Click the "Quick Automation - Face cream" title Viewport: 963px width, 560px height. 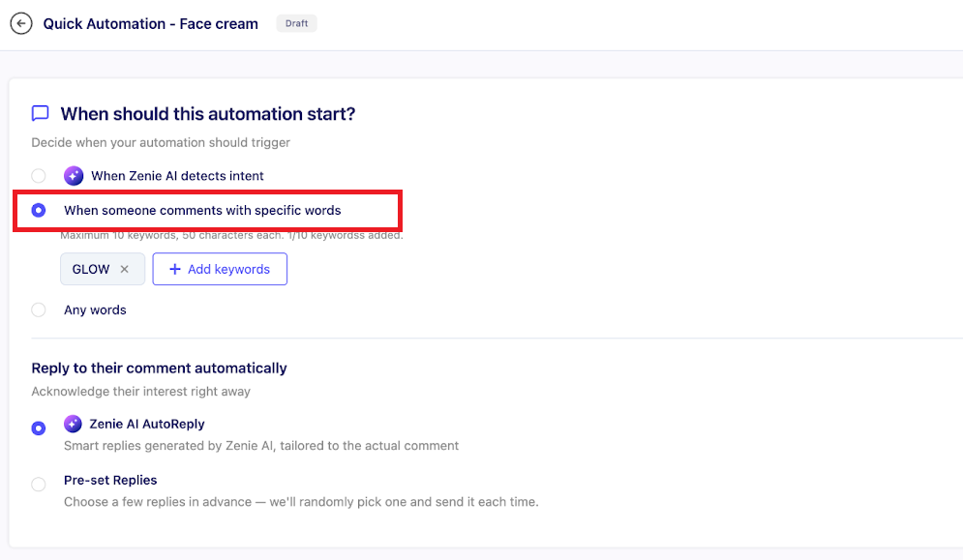tap(151, 24)
